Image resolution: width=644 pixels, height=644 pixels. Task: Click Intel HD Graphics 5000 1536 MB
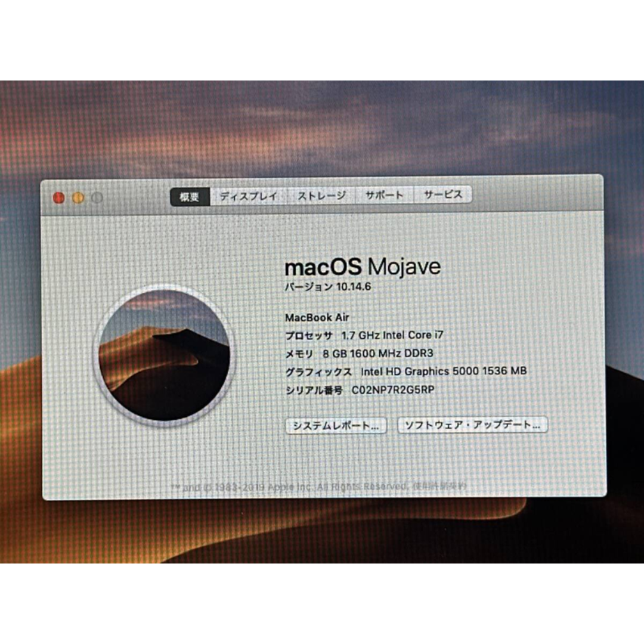[444, 371]
